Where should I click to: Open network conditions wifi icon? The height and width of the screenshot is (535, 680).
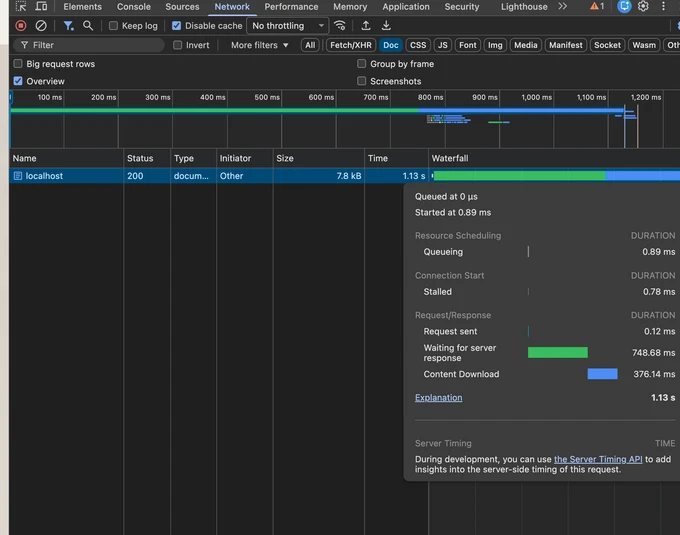pos(340,26)
